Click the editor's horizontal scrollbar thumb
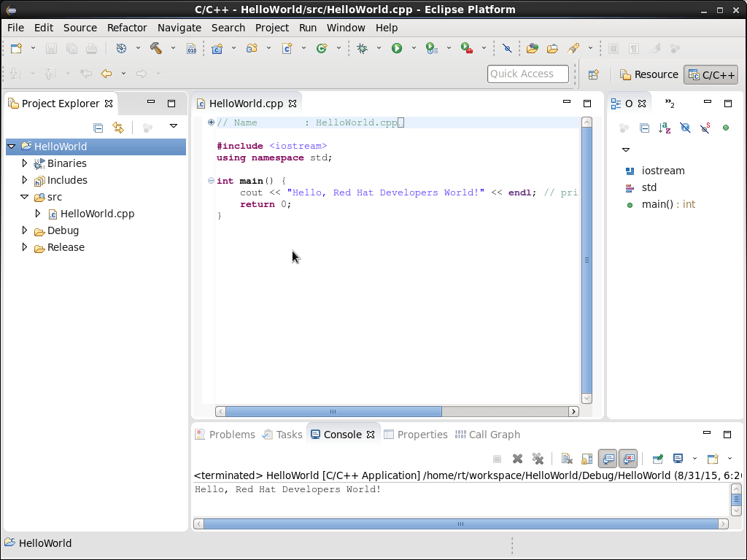 (333, 411)
